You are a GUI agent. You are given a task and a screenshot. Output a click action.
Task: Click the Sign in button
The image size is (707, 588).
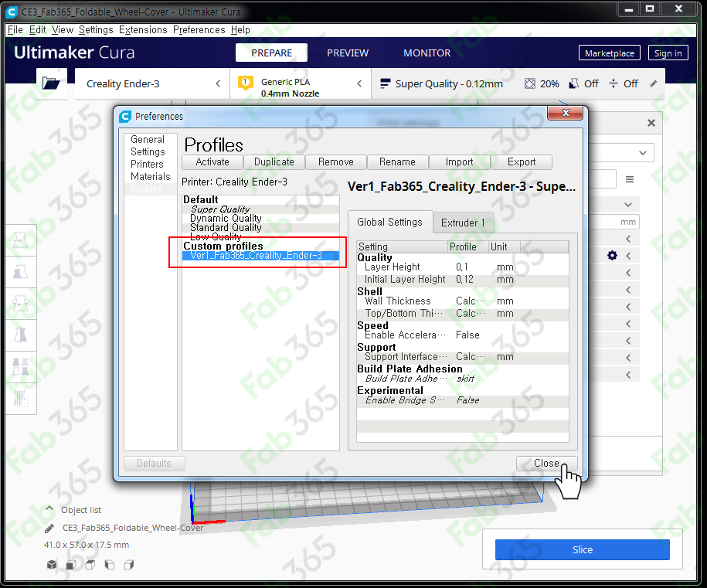(668, 53)
